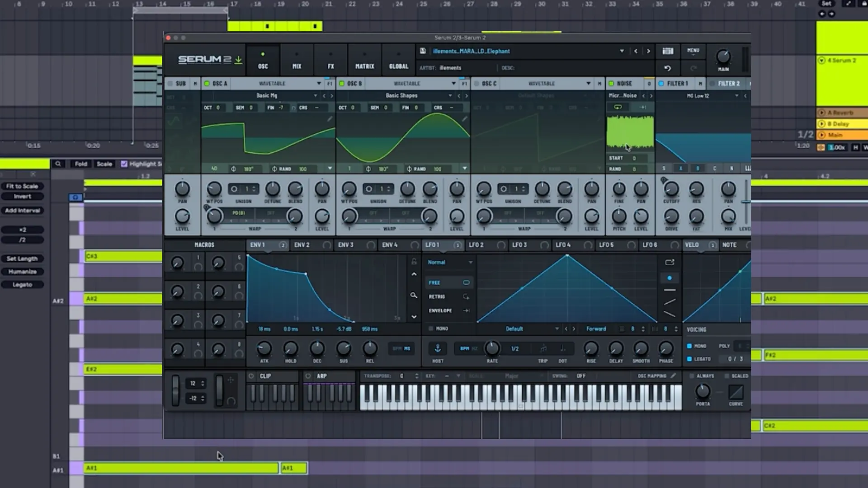Toggle NOISE oscillator power switch
This screenshot has height=488, width=868.
click(611, 84)
